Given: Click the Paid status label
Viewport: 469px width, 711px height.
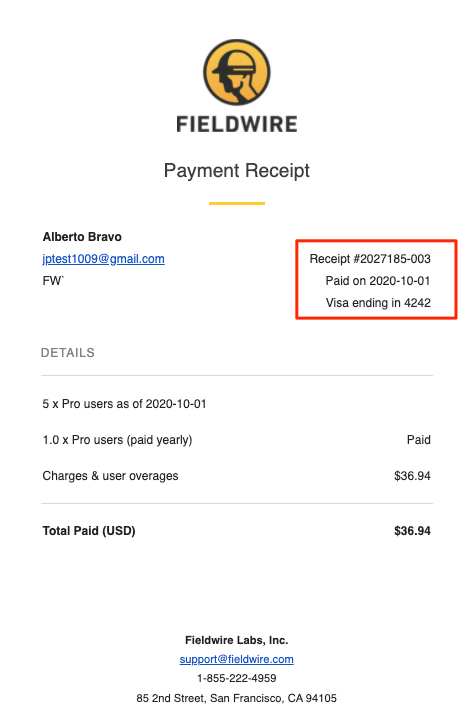Looking at the screenshot, I should coord(419,440).
